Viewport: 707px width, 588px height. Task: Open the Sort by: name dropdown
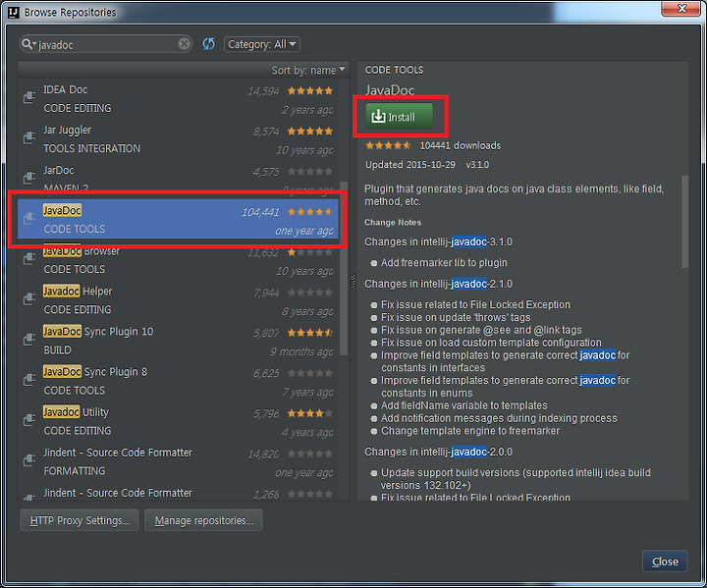pos(308,70)
